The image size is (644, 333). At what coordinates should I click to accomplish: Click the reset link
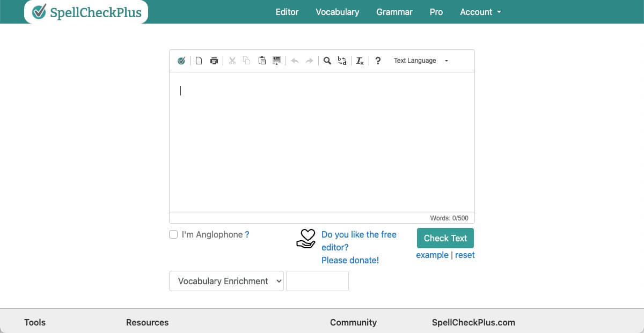pyautogui.click(x=465, y=255)
